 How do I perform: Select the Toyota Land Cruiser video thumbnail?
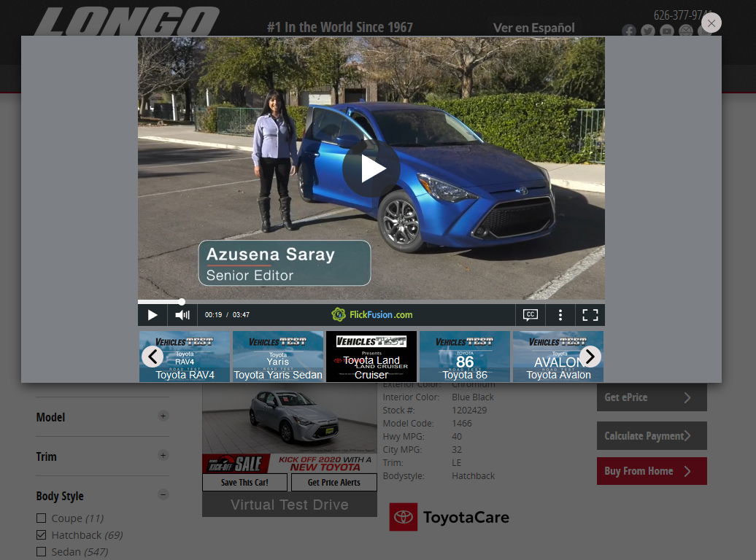click(371, 357)
